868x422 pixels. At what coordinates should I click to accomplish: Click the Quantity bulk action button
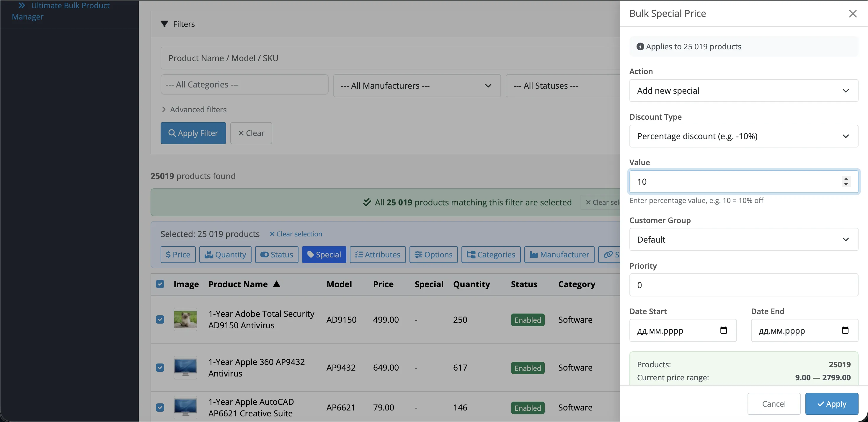point(225,254)
